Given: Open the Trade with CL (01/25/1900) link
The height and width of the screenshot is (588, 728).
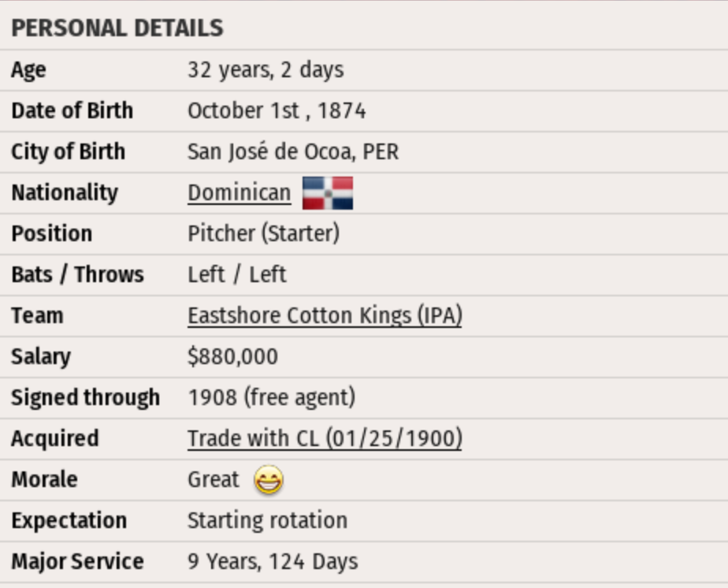Looking at the screenshot, I should click(325, 439).
